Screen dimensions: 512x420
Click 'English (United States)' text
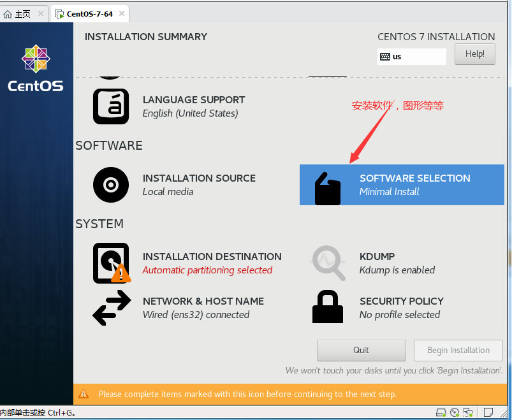tap(191, 113)
